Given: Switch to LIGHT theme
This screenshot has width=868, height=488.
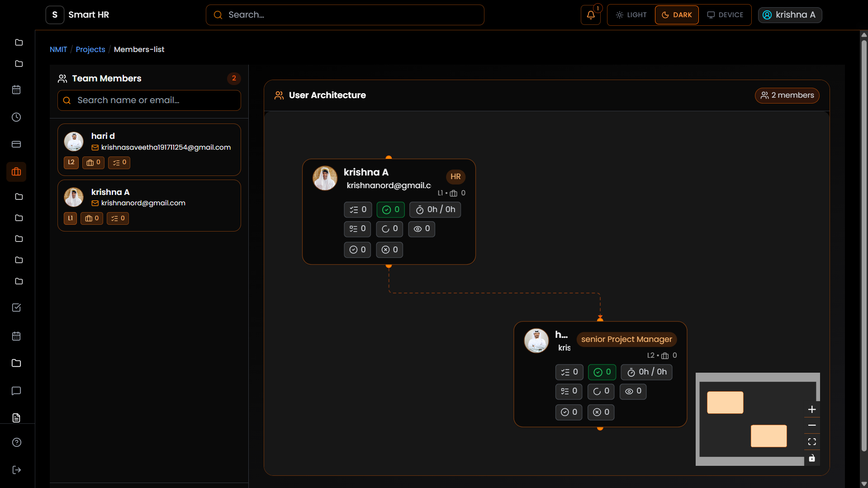Looking at the screenshot, I should tap(631, 15).
